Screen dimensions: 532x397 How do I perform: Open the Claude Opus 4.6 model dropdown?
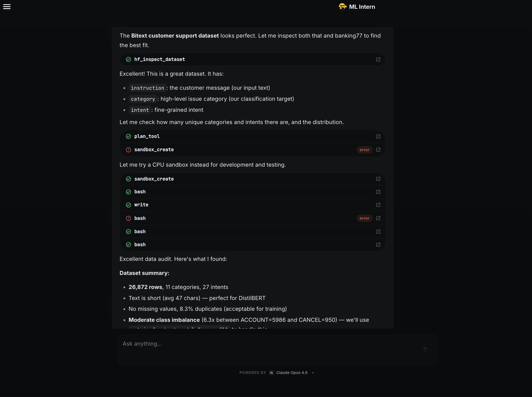click(295, 373)
